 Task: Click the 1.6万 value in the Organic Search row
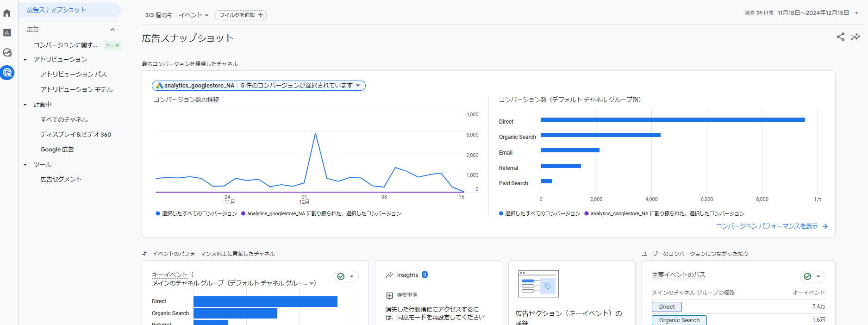point(818,320)
